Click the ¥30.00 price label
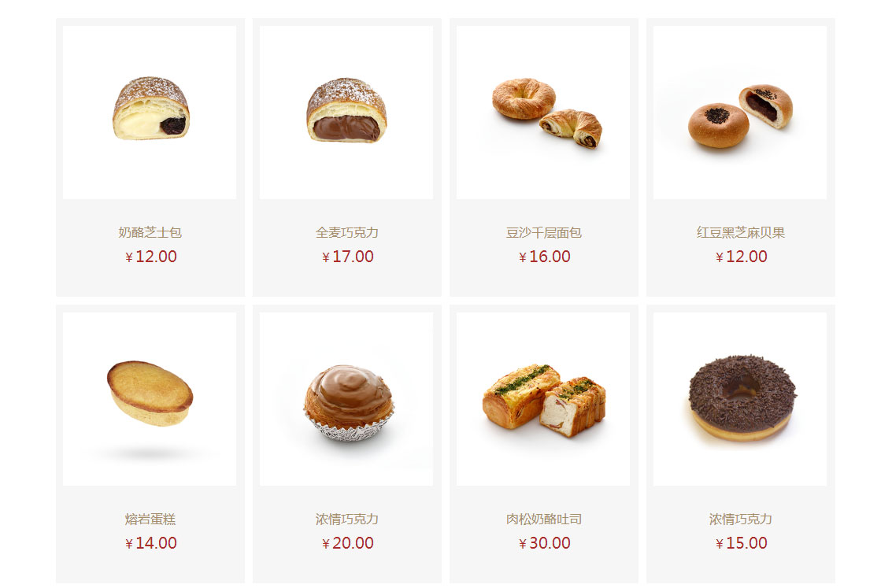 pos(545,544)
